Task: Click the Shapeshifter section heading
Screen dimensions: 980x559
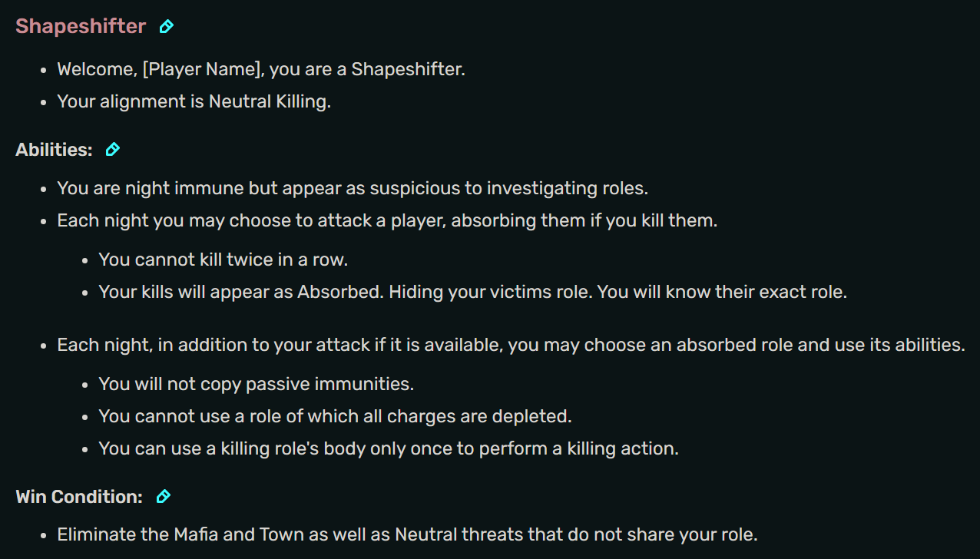Action: click(81, 26)
